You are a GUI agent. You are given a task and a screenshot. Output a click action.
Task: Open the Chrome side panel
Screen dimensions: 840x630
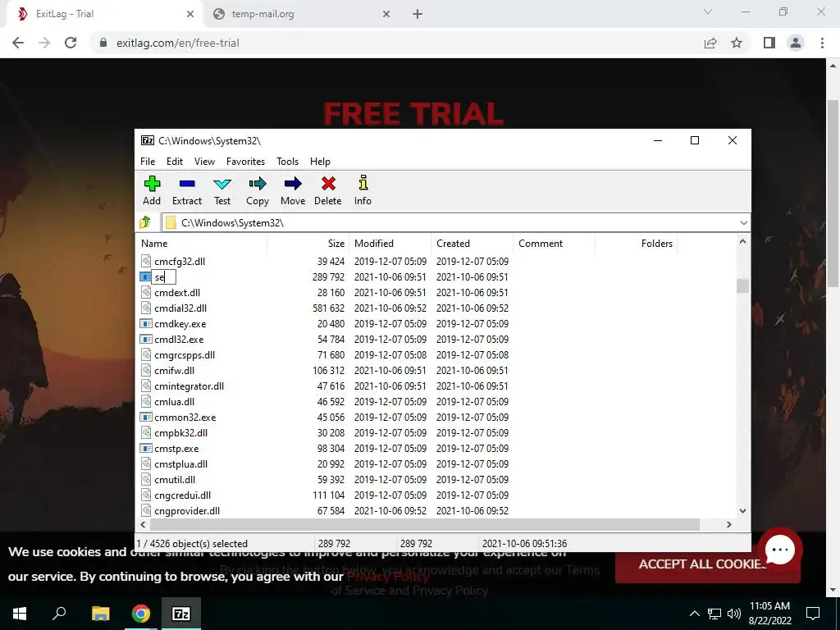tap(769, 43)
